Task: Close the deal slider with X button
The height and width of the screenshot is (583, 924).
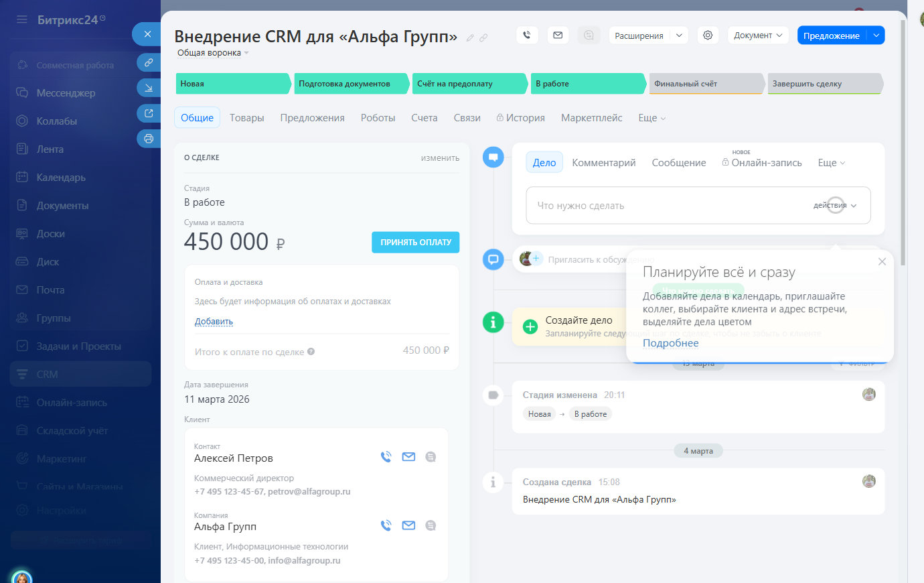Action: (x=147, y=34)
